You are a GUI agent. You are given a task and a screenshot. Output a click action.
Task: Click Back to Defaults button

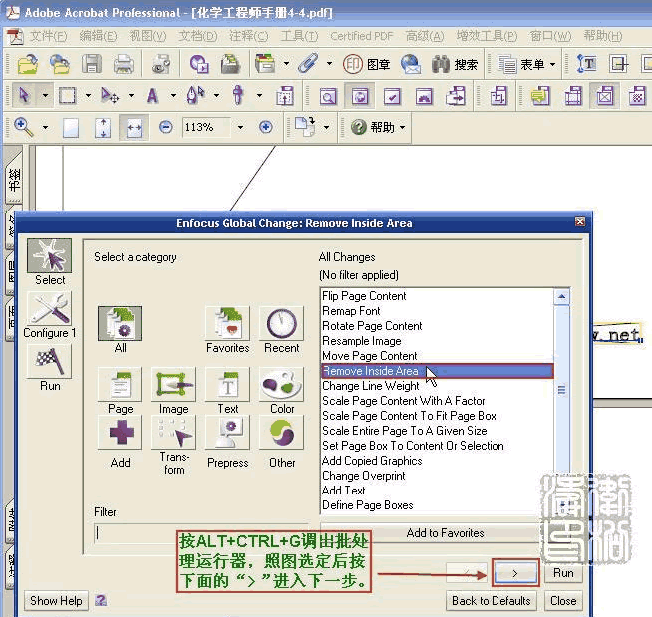[x=491, y=601]
